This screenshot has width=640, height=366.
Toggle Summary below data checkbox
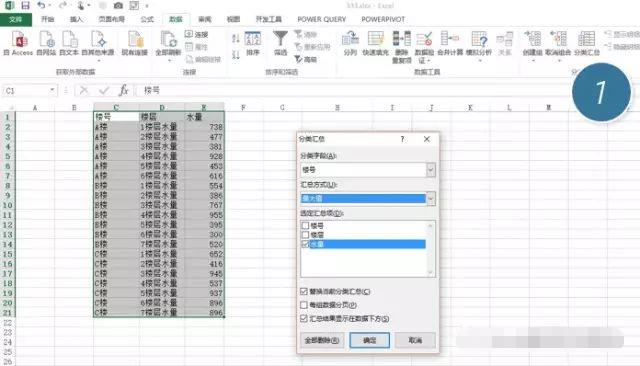coord(304,318)
